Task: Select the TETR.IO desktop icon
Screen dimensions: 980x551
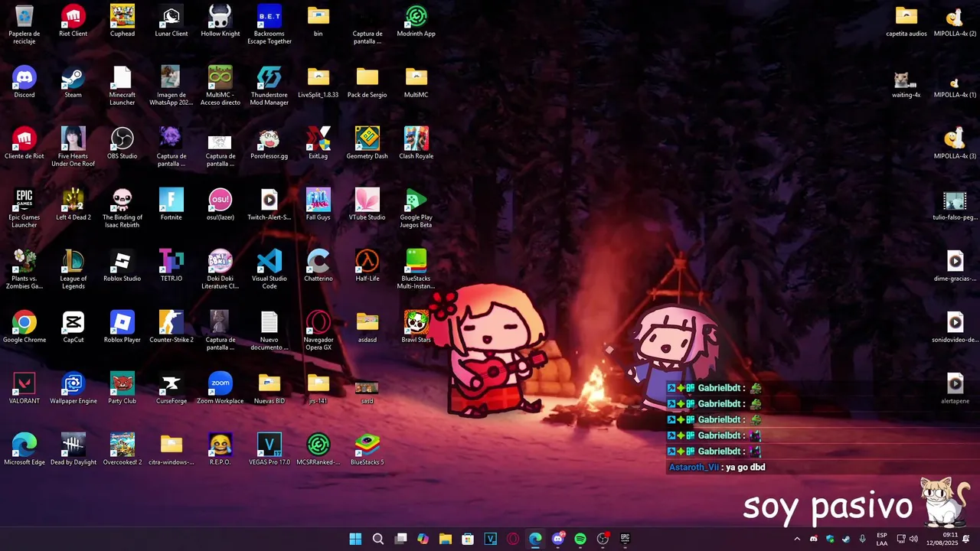Action: (171, 266)
